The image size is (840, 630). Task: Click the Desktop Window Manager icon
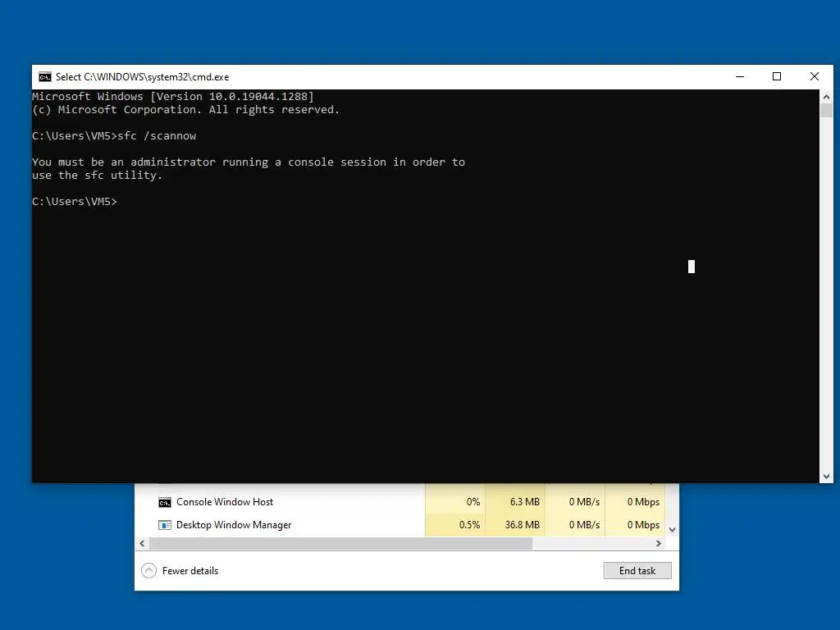point(164,525)
